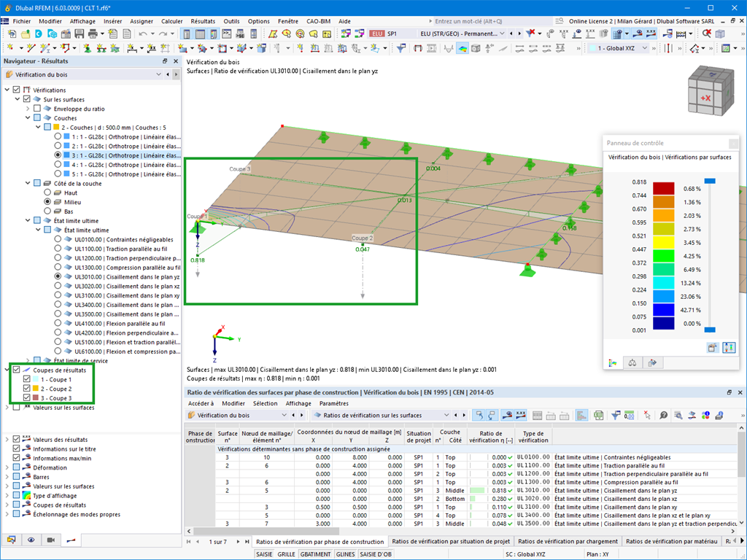Collapse the 'État limite ultime' tree node
The image size is (747, 560).
(x=27, y=220)
